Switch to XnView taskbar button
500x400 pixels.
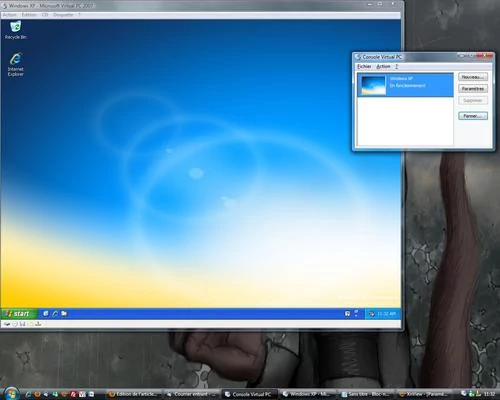[423, 394]
